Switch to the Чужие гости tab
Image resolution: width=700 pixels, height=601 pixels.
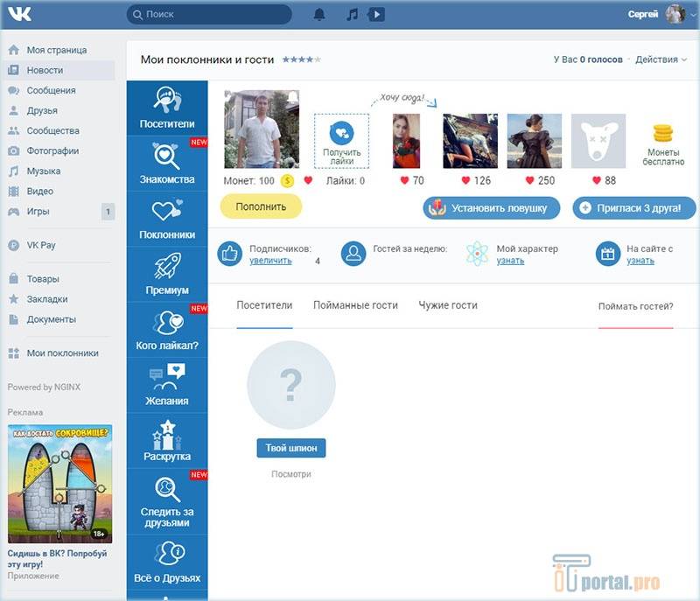point(448,305)
